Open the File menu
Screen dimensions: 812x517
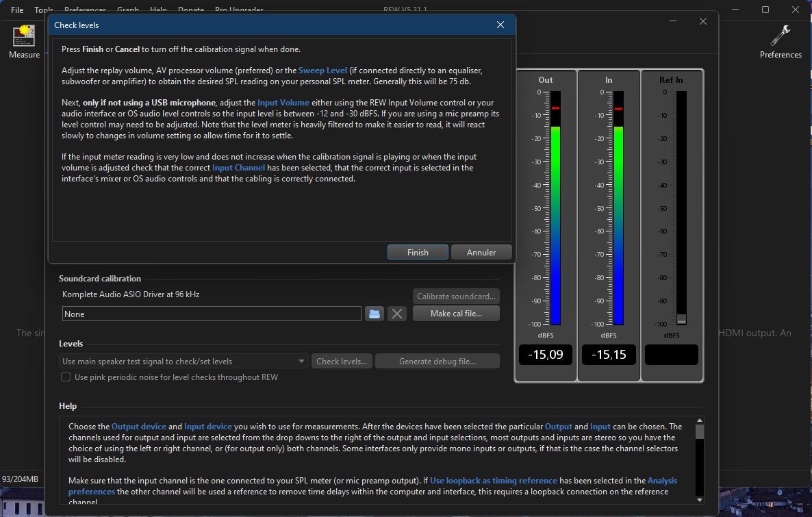coord(17,10)
